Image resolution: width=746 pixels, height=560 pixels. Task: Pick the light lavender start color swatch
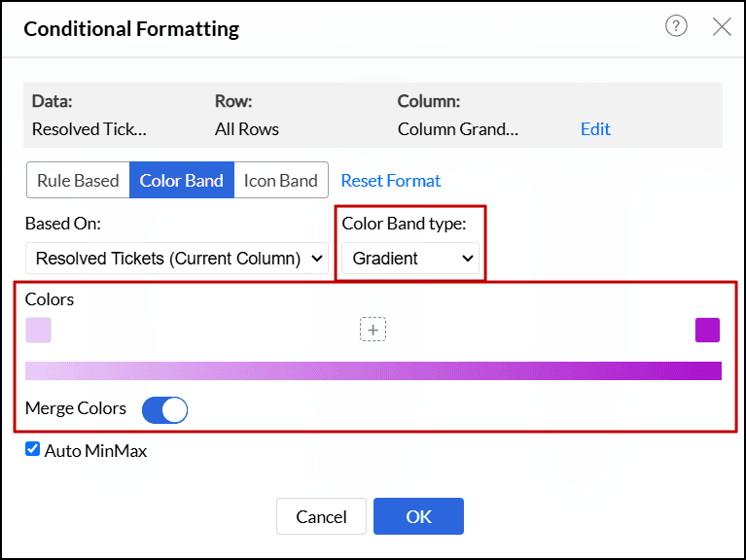click(38, 331)
